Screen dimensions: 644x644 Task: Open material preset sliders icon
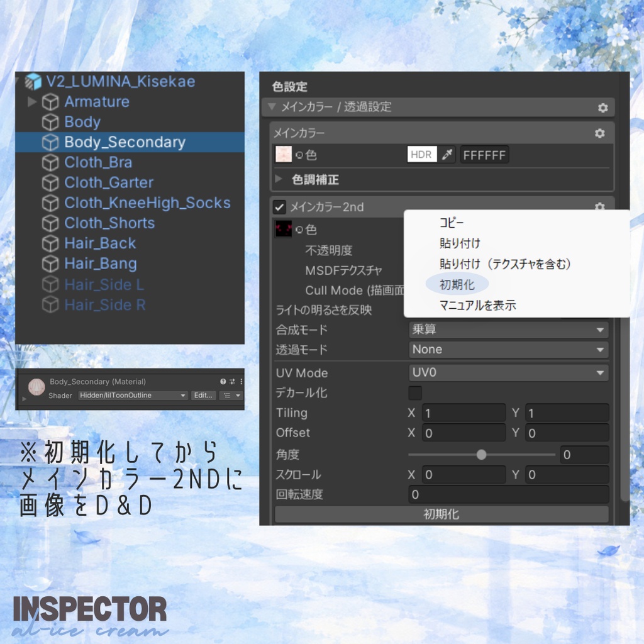(232, 382)
